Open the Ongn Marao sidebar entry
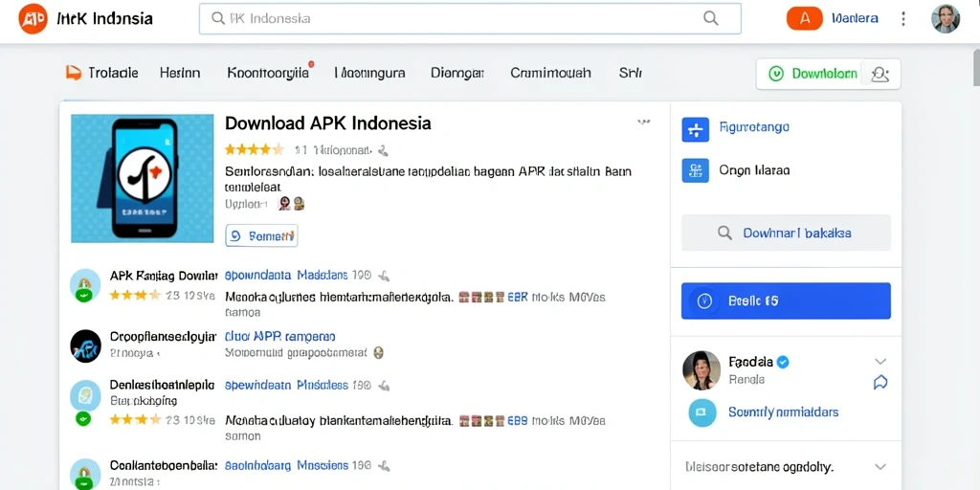980x490 pixels. (754, 169)
